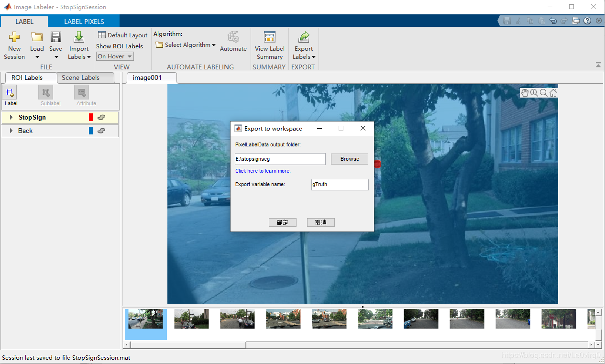
Task: Click the 确定 confirm button
Action: (x=283, y=222)
